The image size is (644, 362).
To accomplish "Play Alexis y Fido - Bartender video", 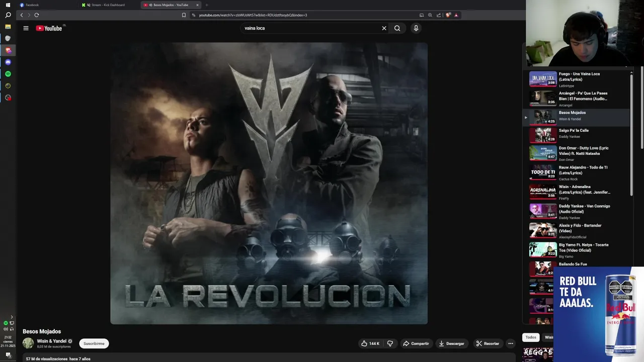I will pos(576,231).
